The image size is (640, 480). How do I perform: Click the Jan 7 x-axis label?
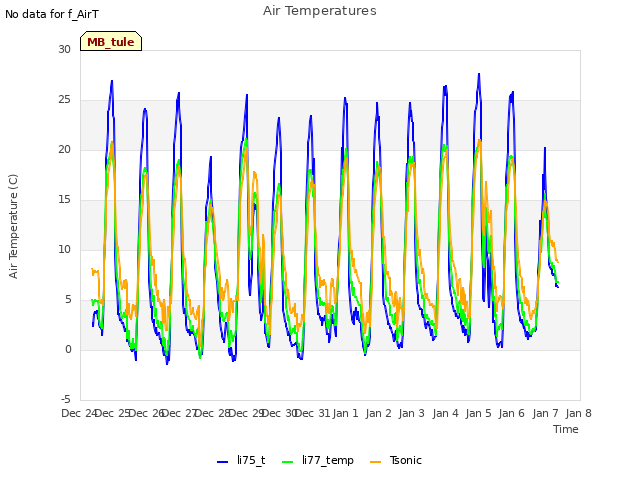click(545, 413)
